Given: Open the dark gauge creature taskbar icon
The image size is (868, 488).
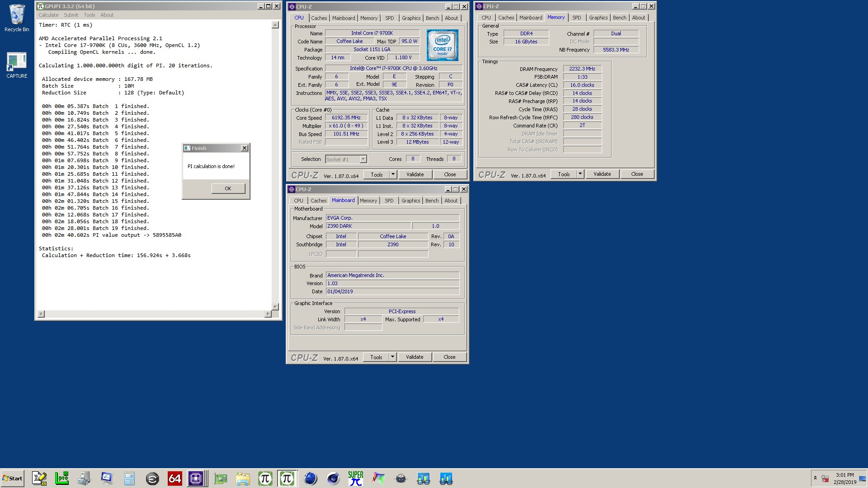Looking at the screenshot, I should 401,479.
